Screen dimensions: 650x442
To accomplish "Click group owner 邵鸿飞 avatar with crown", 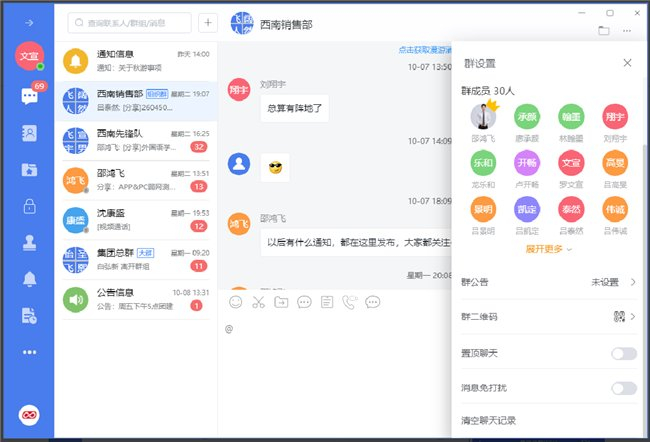I will [483, 117].
